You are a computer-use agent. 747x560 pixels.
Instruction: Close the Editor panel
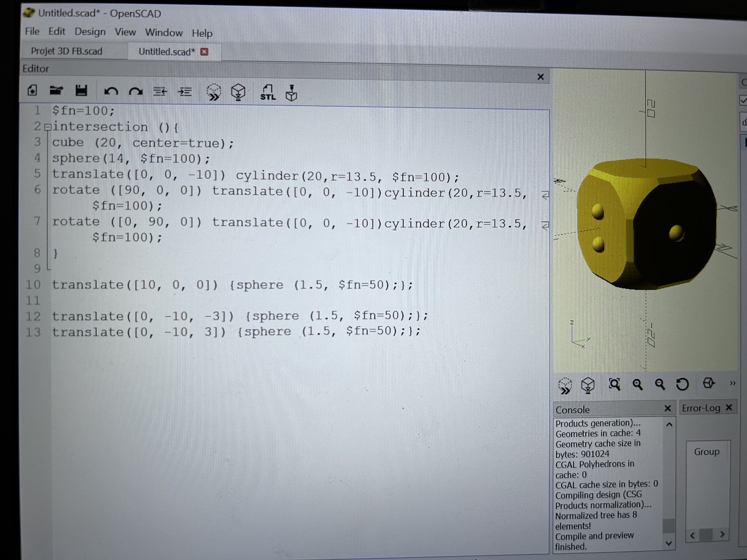click(x=541, y=77)
